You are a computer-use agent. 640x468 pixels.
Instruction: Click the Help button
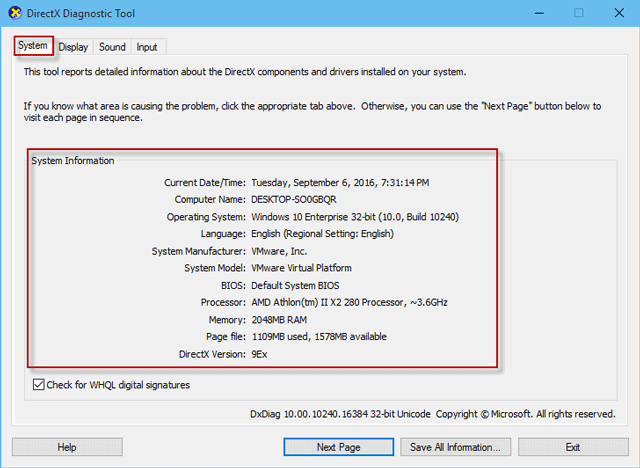(67, 447)
